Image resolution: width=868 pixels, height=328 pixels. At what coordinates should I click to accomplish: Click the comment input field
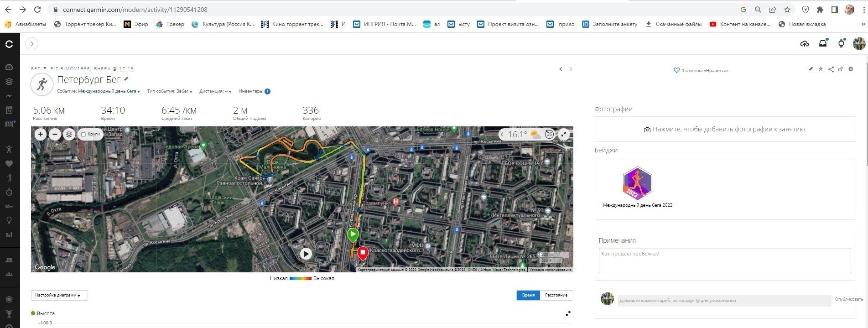pyautogui.click(x=724, y=300)
